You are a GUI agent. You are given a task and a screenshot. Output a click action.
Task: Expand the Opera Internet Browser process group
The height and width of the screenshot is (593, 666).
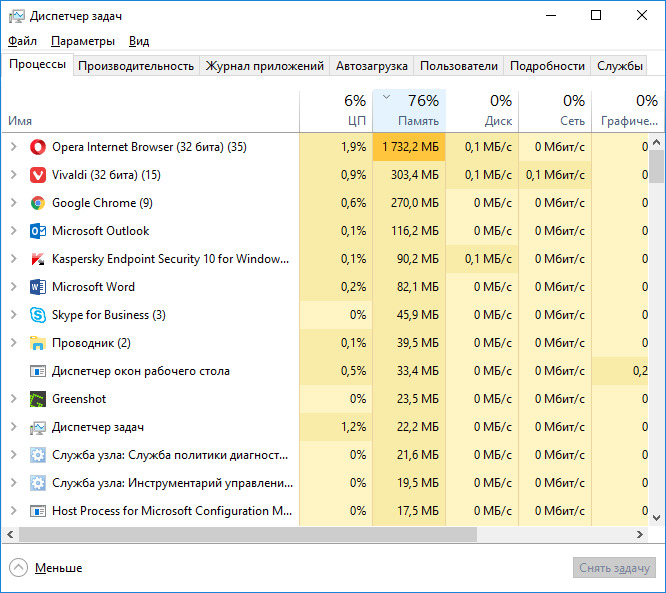(x=14, y=147)
